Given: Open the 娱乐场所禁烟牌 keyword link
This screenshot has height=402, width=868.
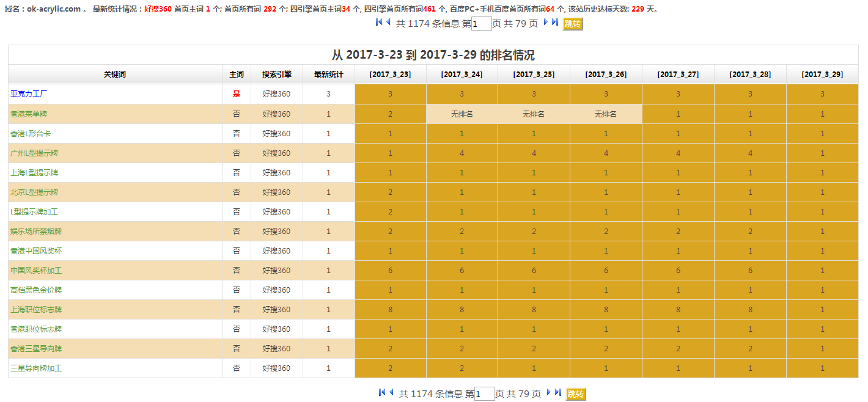Looking at the screenshot, I should tap(36, 232).
